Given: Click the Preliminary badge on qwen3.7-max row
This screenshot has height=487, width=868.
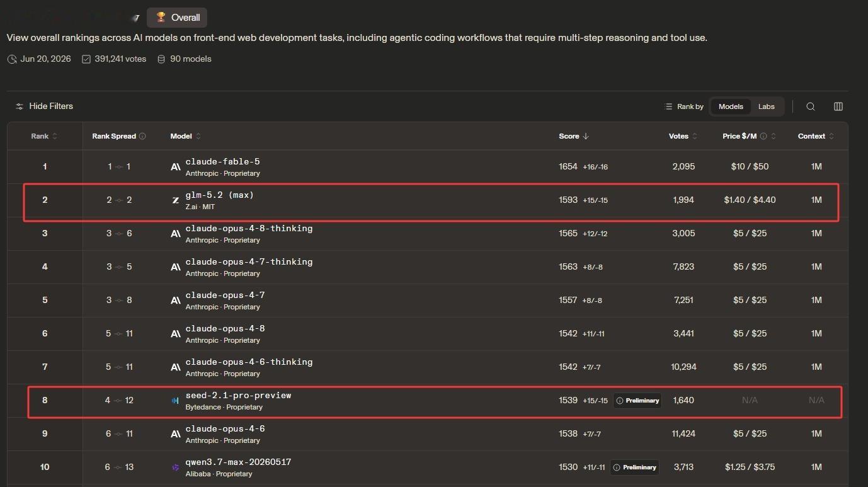Looking at the screenshot, I should [634, 467].
